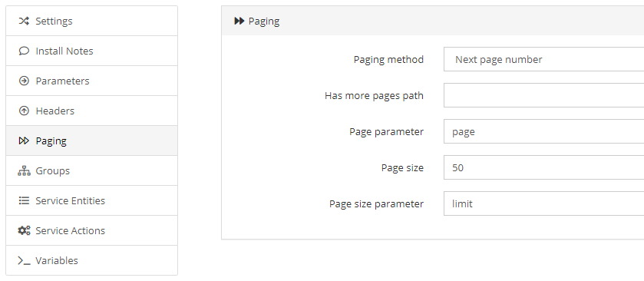The width and height of the screenshot is (644, 281).
Task: Focus the Page parameter input field
Action: click(543, 131)
